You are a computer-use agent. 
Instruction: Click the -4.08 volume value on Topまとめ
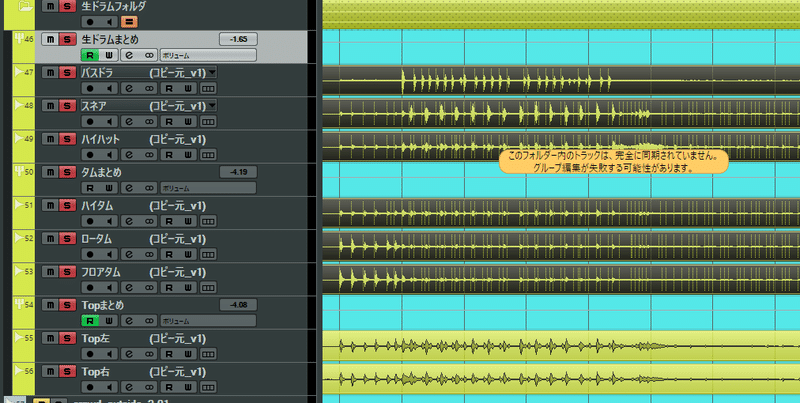click(x=238, y=305)
